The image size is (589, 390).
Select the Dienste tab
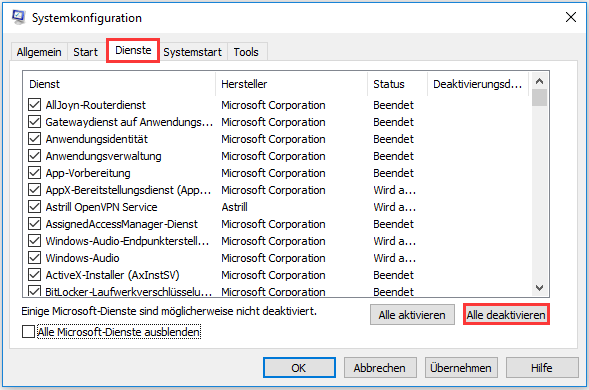133,50
